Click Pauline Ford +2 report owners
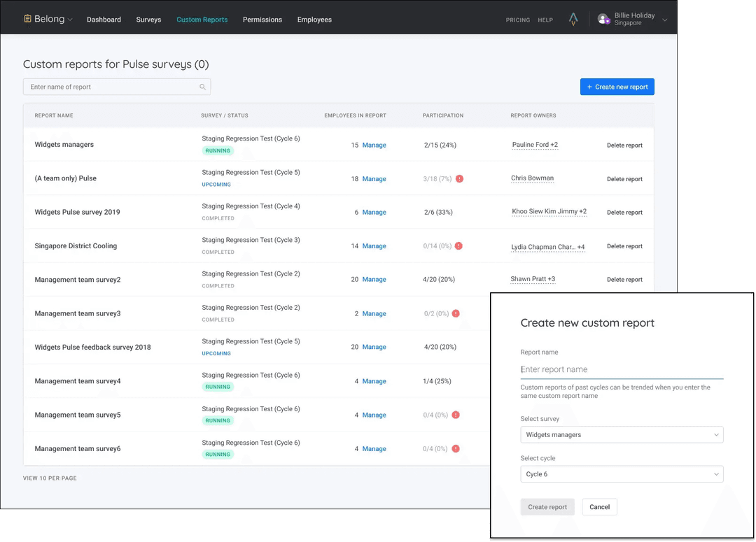The width and height of the screenshot is (756, 542). point(535,145)
